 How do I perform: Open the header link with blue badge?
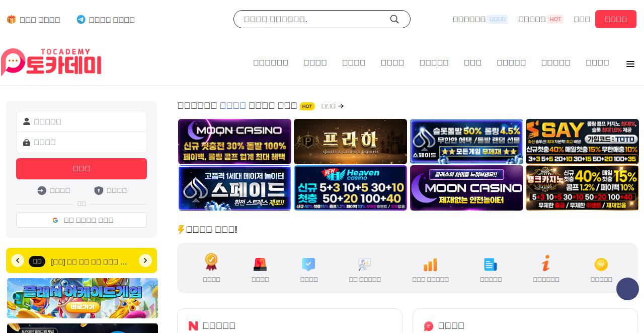(480, 19)
